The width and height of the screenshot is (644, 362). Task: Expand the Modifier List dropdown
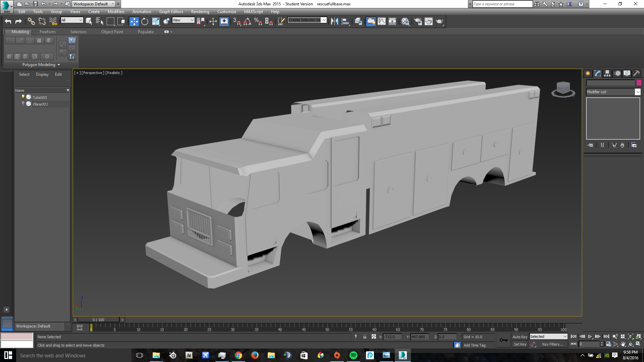click(x=638, y=92)
